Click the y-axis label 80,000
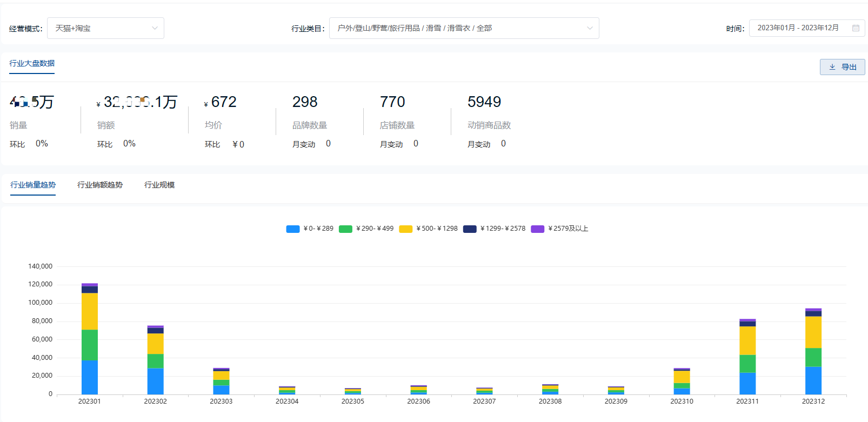Screen dimensions: 868x422 pyautogui.click(x=42, y=321)
